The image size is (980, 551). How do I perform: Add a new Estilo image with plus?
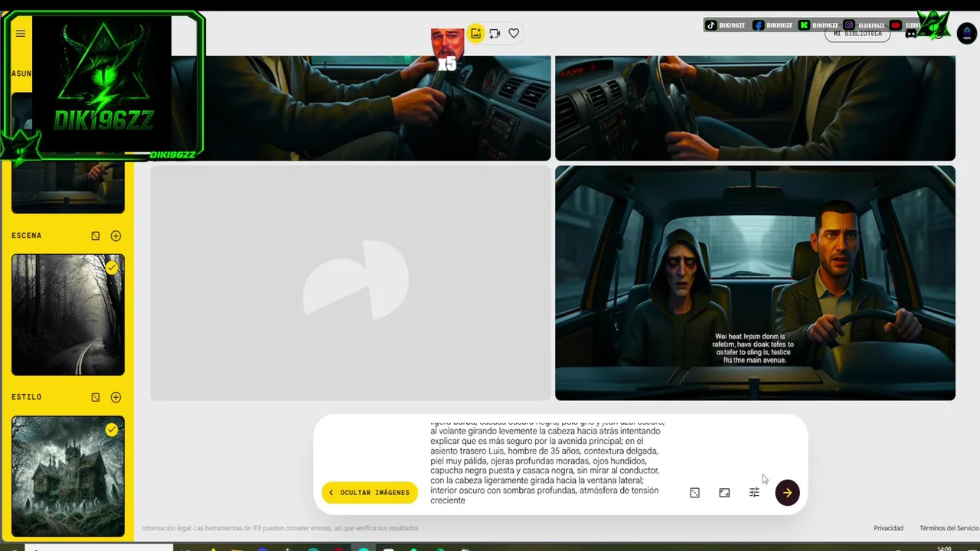(x=116, y=397)
